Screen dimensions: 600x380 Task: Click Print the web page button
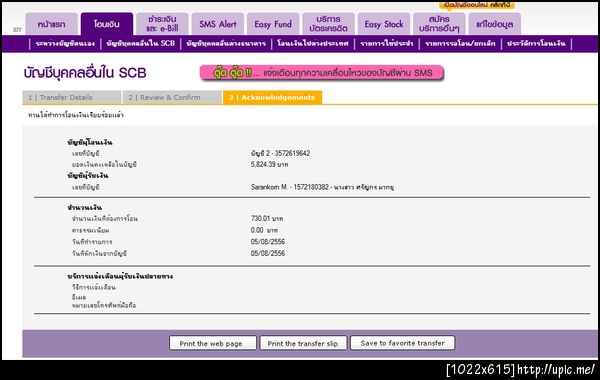[x=213, y=343]
